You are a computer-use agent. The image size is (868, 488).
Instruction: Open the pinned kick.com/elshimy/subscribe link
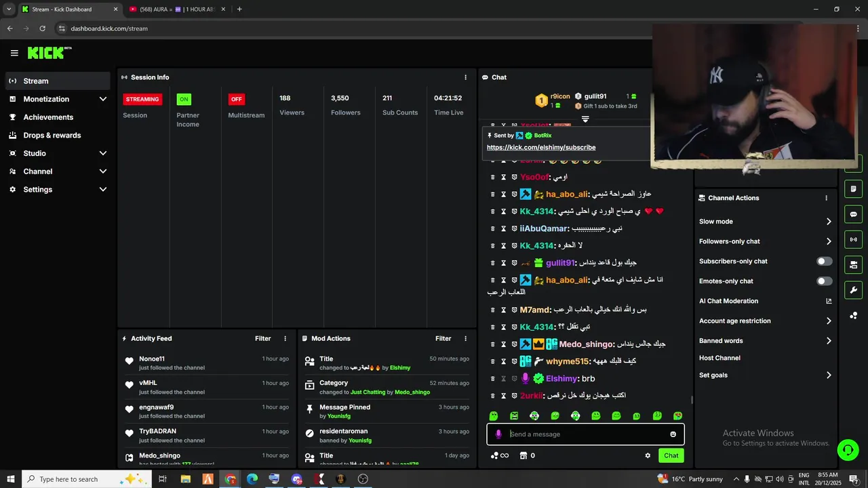pos(541,147)
